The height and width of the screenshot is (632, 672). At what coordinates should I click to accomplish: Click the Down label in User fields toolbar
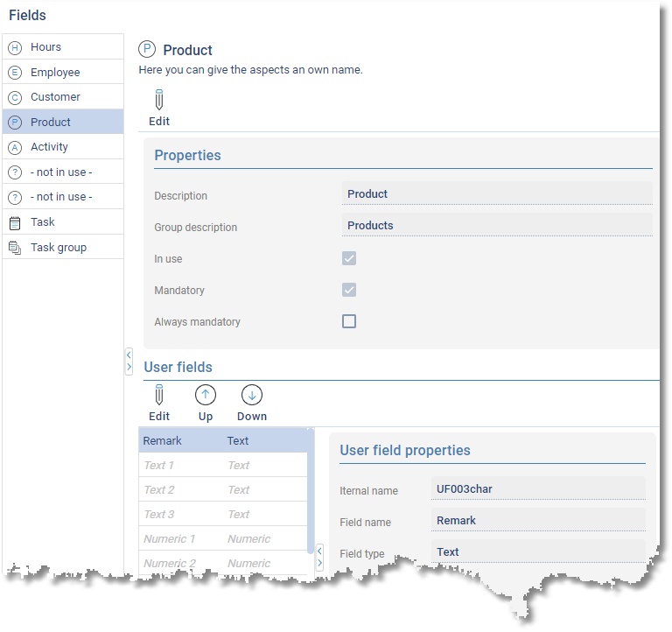click(252, 417)
